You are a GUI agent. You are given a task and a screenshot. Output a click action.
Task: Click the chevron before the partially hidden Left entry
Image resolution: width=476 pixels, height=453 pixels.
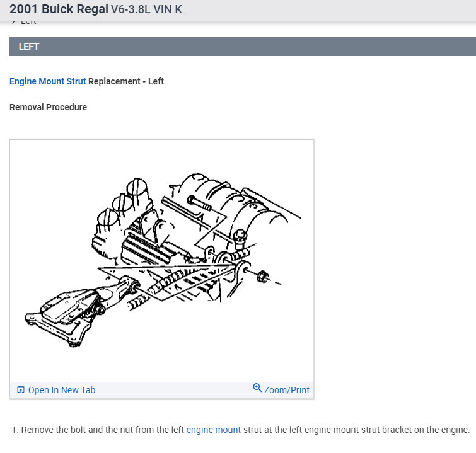click(13, 22)
